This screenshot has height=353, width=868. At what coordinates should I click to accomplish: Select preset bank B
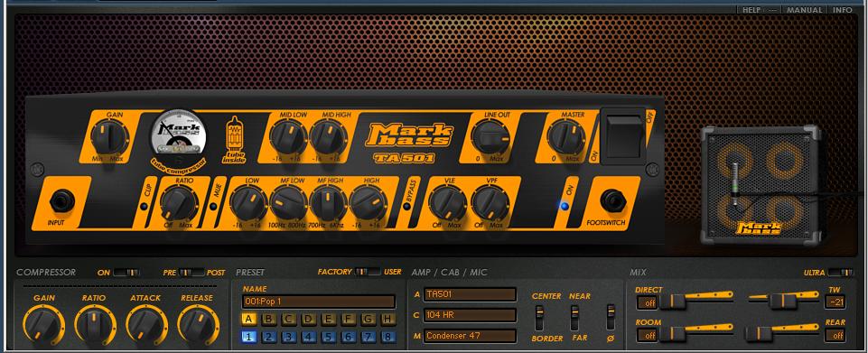(268, 320)
